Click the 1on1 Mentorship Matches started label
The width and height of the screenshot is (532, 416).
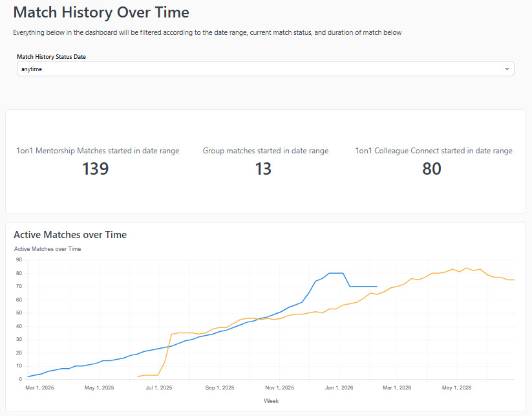point(98,151)
